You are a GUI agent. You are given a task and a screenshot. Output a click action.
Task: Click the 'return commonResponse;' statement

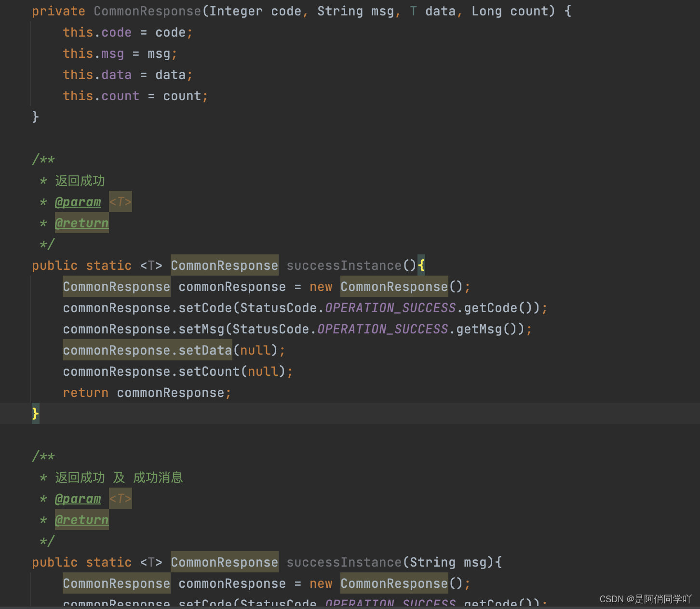click(147, 393)
